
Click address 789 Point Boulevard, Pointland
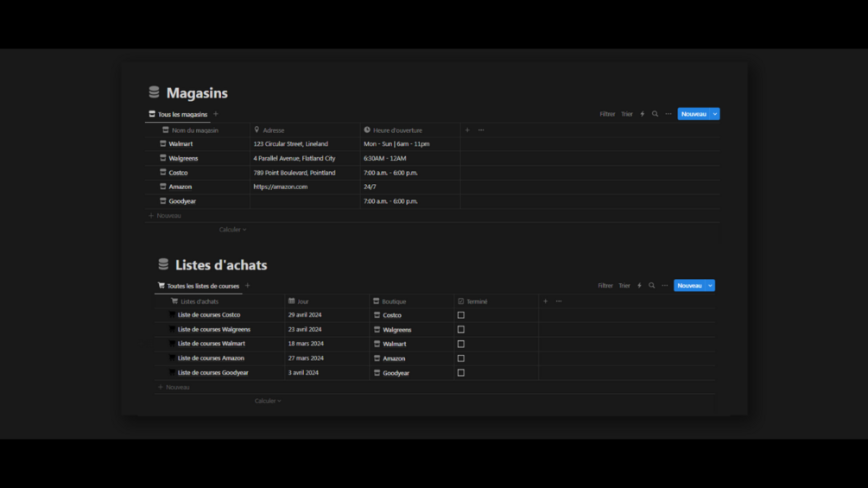(295, 173)
